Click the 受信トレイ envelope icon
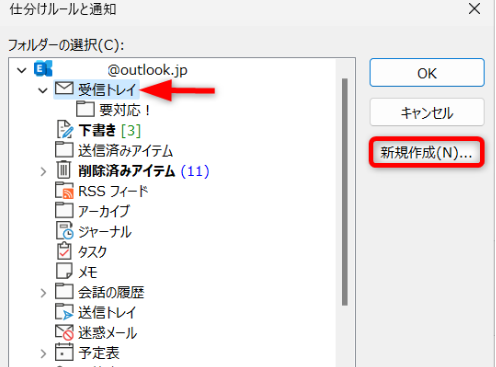The width and height of the screenshot is (496, 367). click(x=64, y=89)
